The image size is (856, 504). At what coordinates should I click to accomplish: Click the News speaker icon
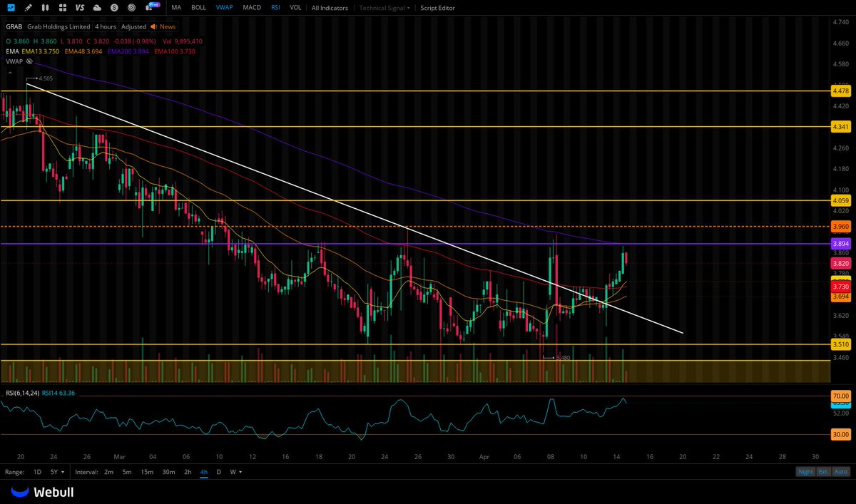click(x=155, y=26)
